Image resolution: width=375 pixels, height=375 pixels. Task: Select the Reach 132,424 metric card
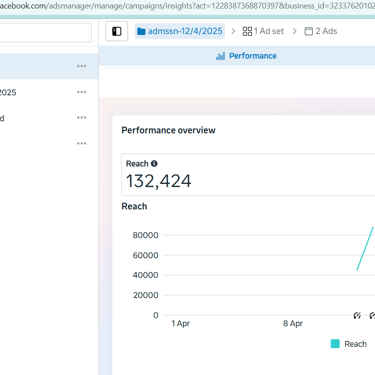tap(248, 175)
